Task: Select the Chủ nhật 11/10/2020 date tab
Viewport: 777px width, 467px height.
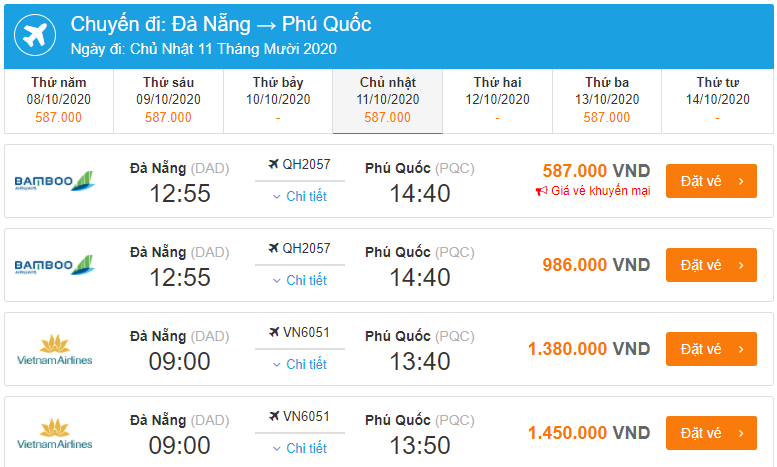Action: (388, 100)
